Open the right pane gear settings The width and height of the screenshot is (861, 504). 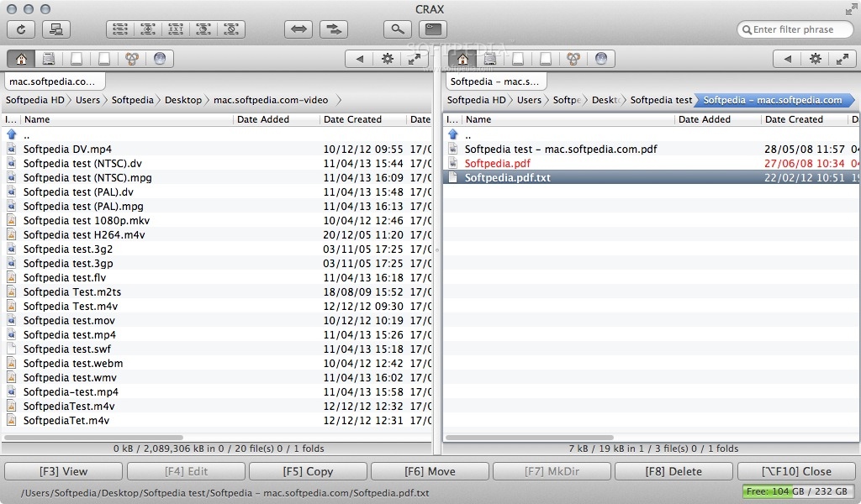pyautogui.click(x=816, y=59)
